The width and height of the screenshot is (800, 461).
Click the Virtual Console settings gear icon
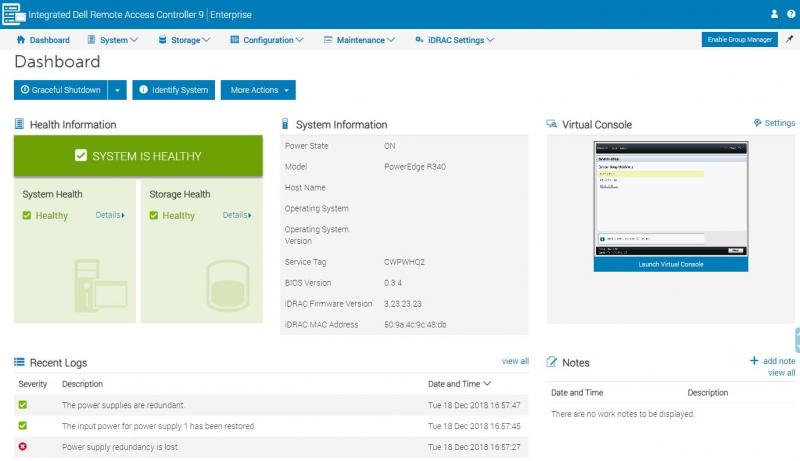(757, 123)
